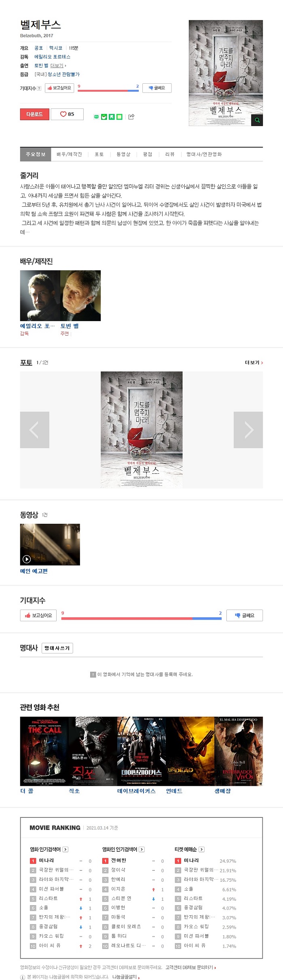This screenshot has width=283, height=980.
Task: Click the red 다운로드 button
Action: [35, 114]
